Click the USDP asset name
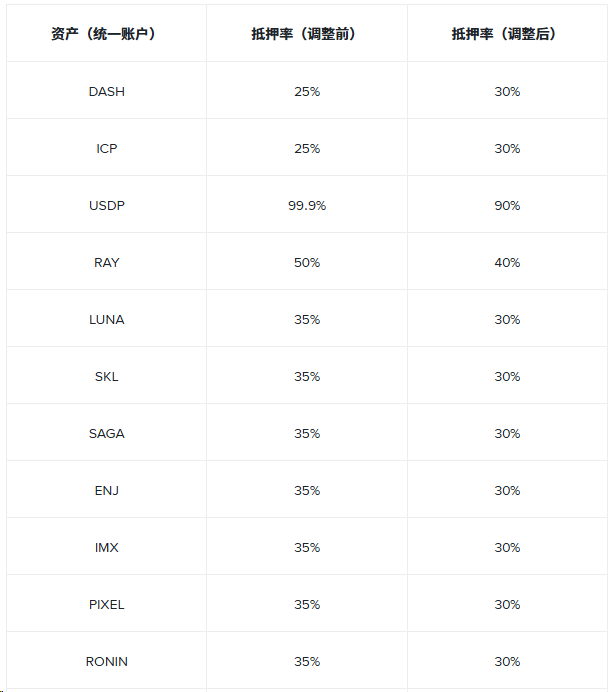 click(107, 205)
